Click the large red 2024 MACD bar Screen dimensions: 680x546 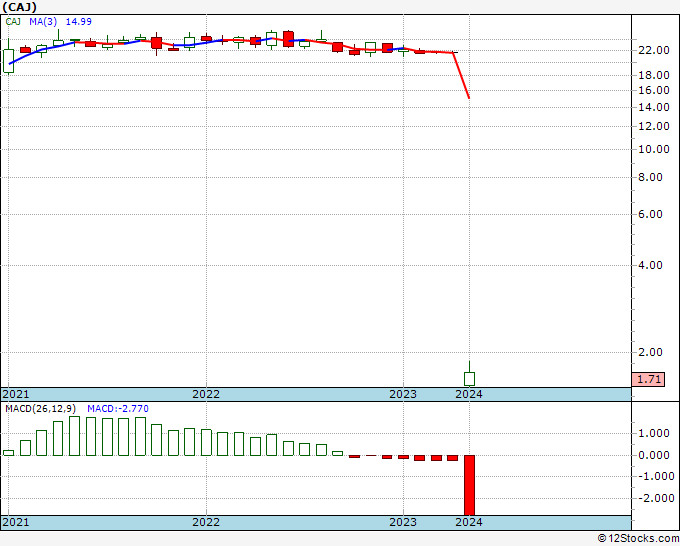pos(469,485)
